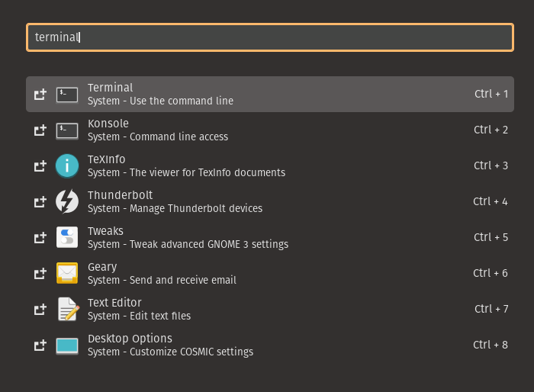Click the Terminal app icon

click(x=67, y=95)
